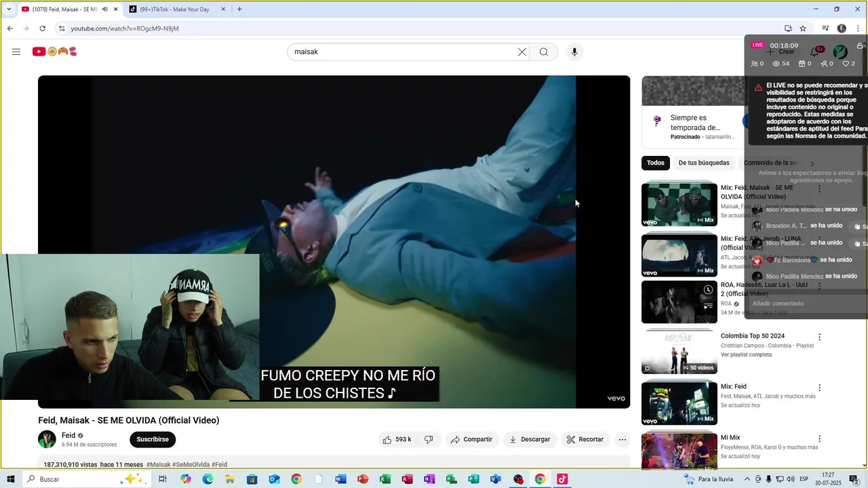
Task: Bookmark this page with the star
Action: (x=803, y=28)
